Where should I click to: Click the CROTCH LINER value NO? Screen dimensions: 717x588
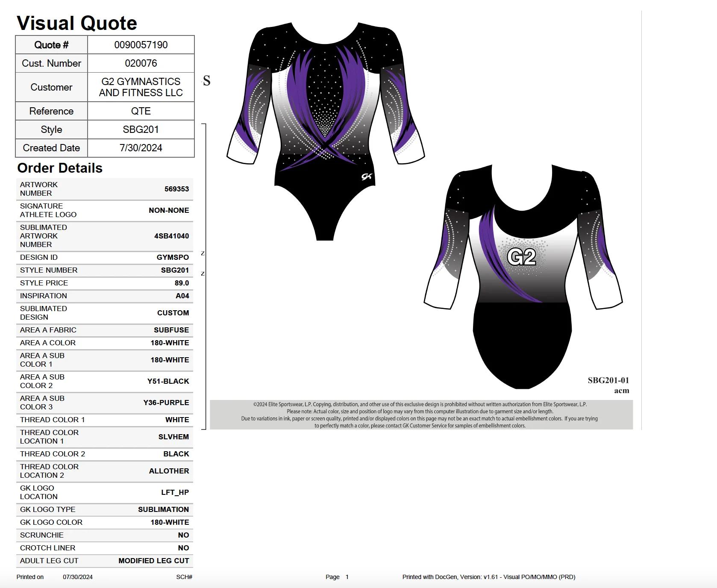click(184, 548)
